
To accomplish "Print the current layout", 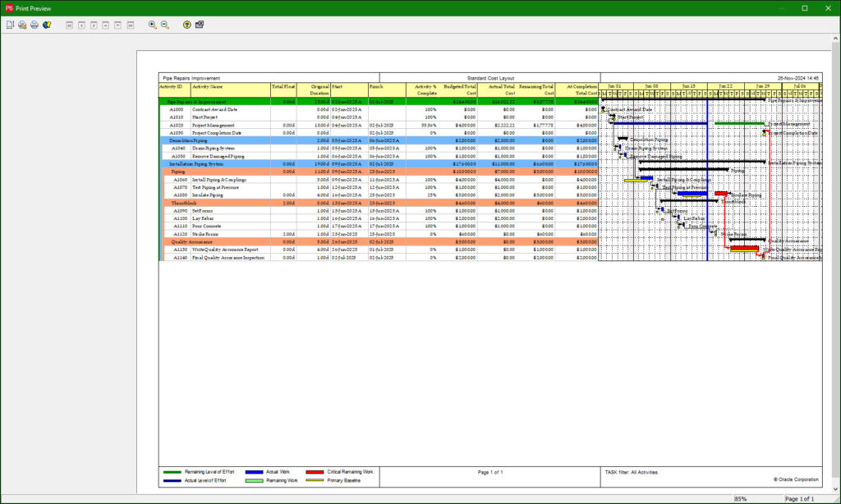I will (34, 25).
